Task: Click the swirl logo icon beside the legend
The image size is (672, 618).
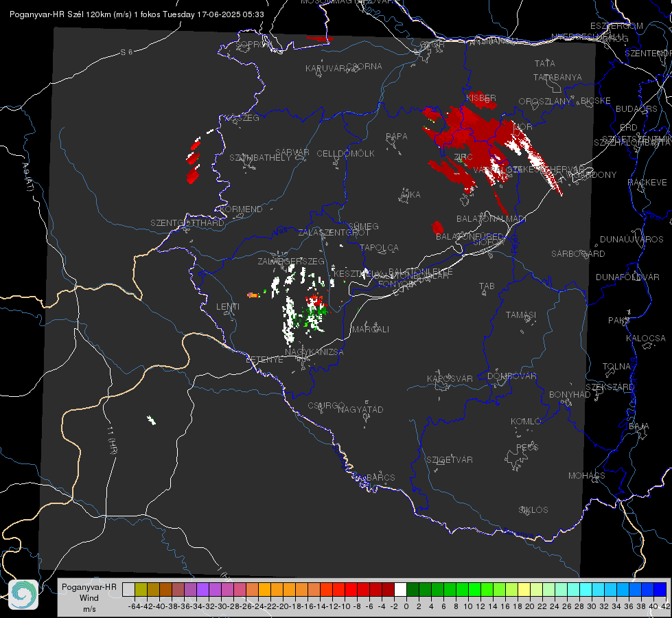Action: click(x=23, y=595)
